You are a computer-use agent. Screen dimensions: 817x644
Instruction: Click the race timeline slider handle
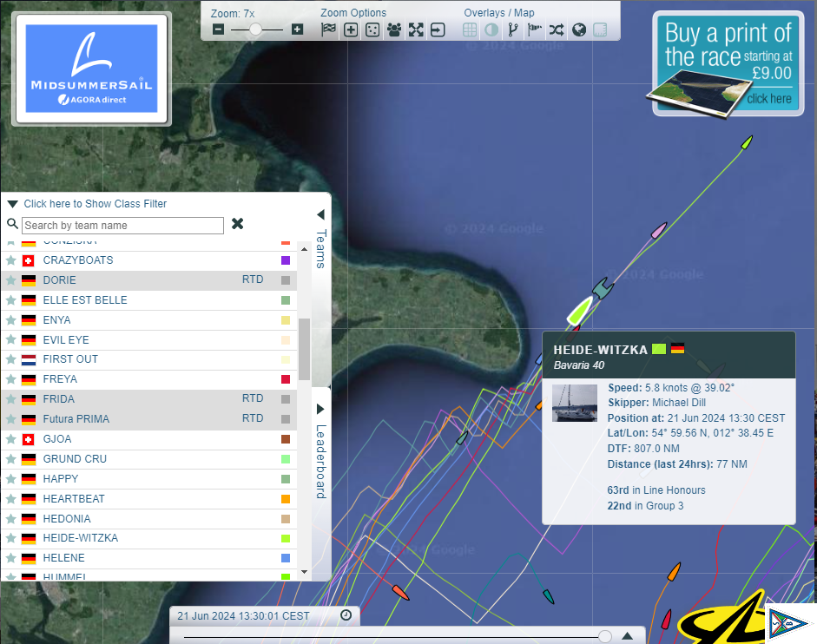point(604,636)
